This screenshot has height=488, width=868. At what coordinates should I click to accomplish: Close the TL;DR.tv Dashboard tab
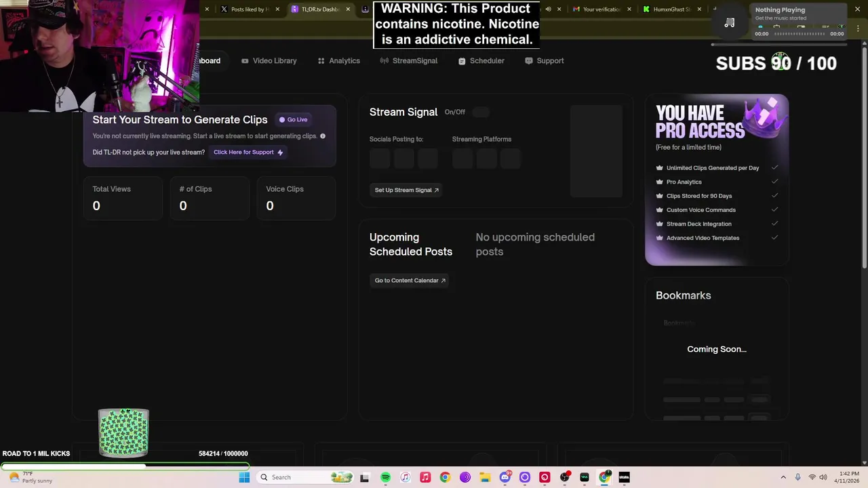(x=348, y=9)
